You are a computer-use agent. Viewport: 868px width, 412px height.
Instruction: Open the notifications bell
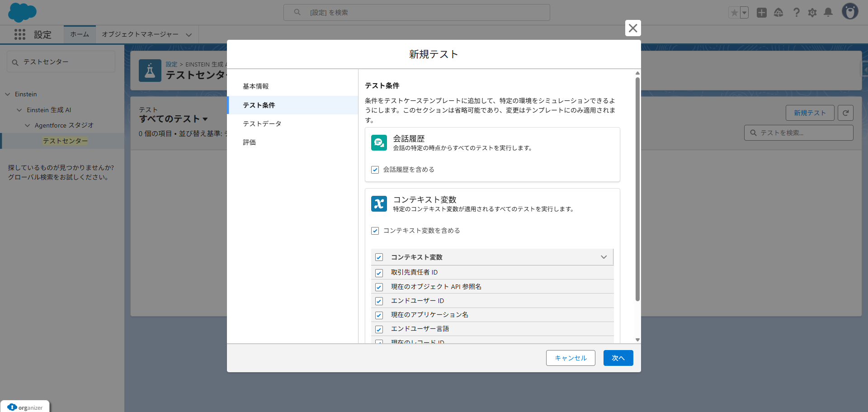[x=828, y=12]
